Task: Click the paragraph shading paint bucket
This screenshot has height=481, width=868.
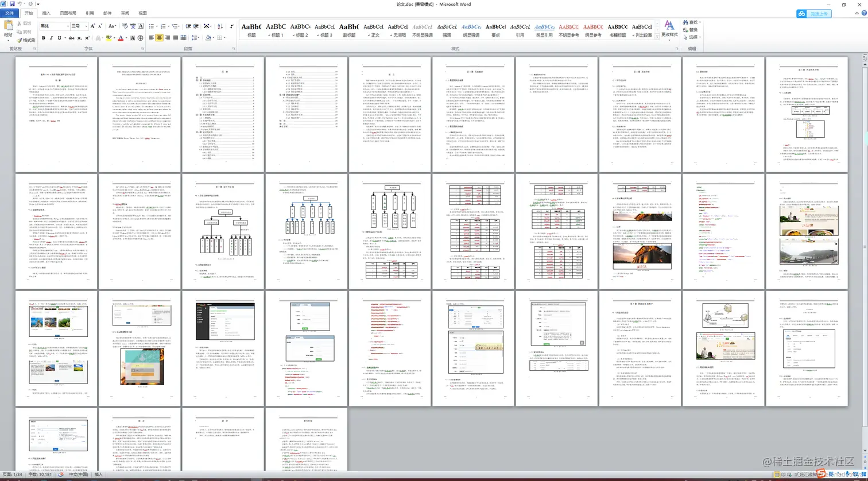Action: (x=208, y=38)
